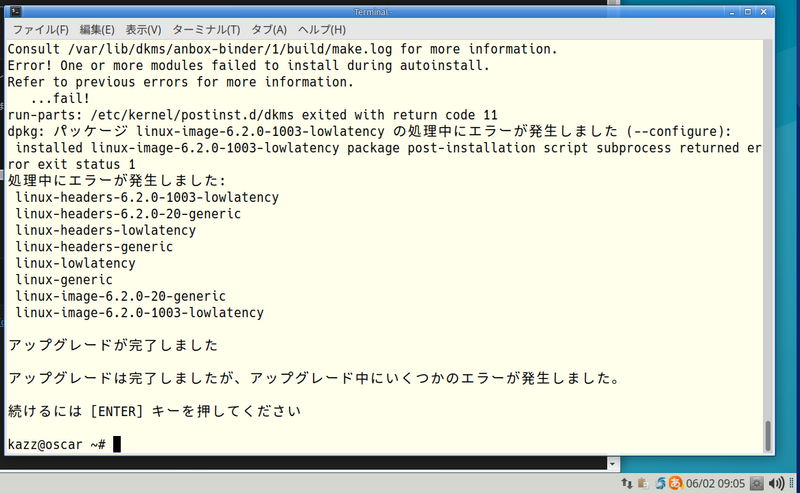The height and width of the screenshot is (493, 800).
Task: Click the run-parts return code 11 line
Action: [252, 115]
